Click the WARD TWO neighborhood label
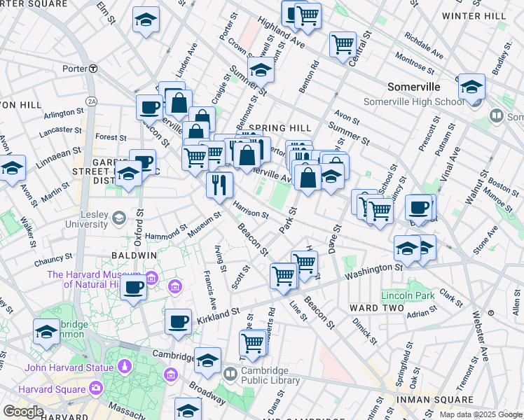 tap(377, 308)
